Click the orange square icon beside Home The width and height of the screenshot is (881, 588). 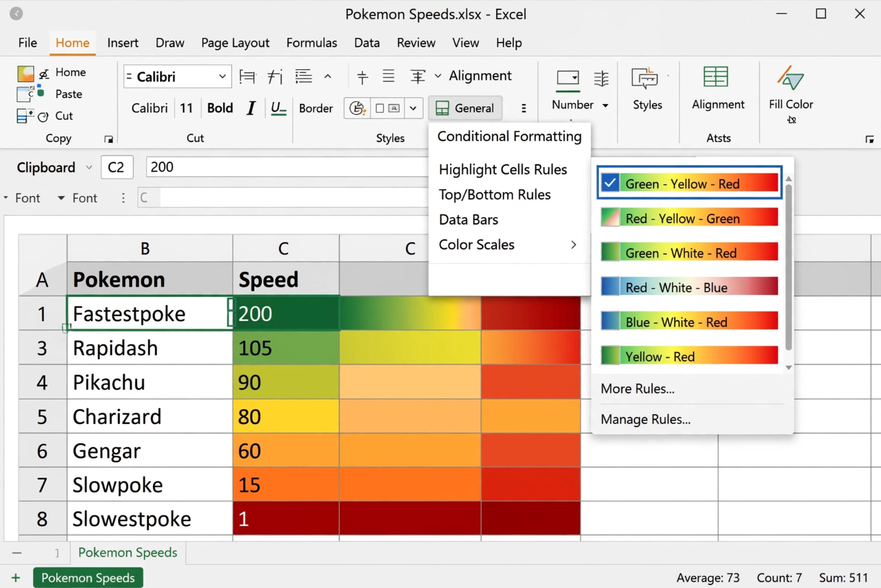click(26, 74)
